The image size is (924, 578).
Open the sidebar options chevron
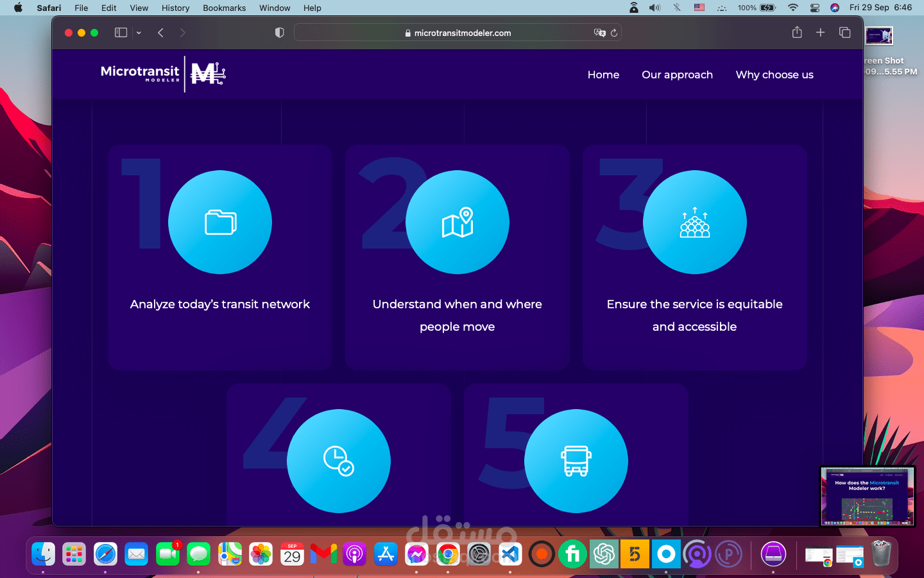tap(139, 33)
